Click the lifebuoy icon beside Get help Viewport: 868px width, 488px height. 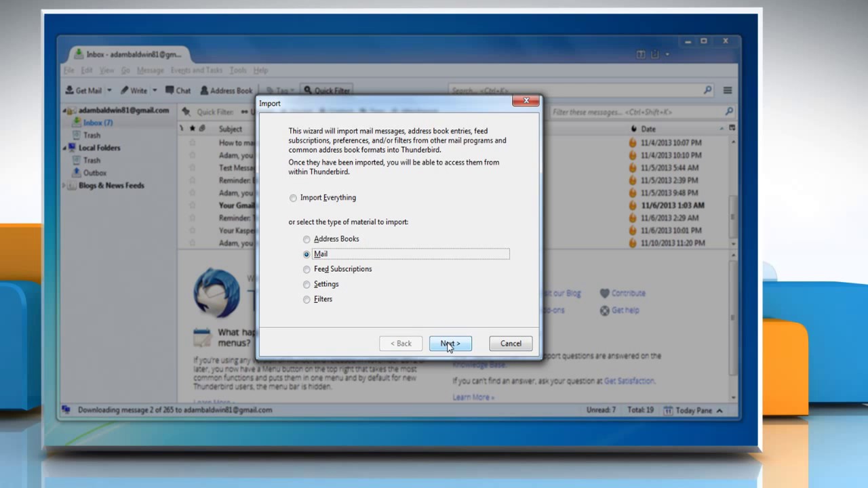point(605,310)
